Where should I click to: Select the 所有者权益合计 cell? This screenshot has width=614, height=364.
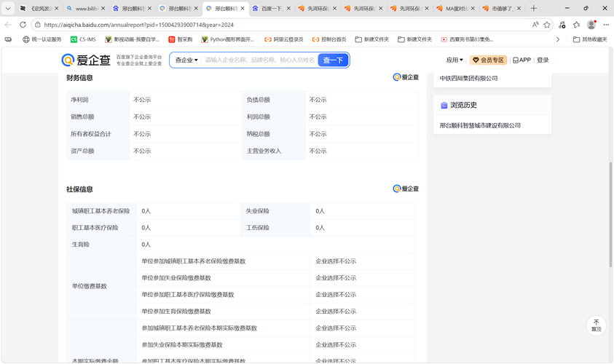point(98,134)
